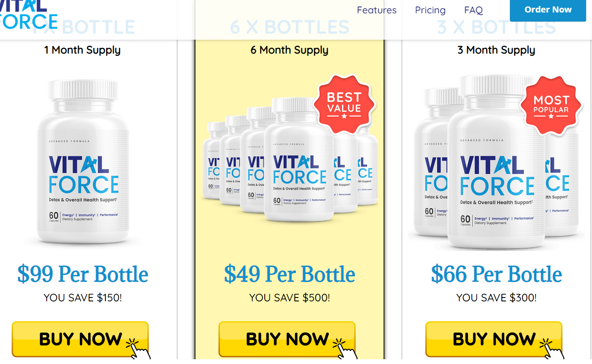Buy Now for 3 month supply
592x364 pixels.
pos(494,339)
